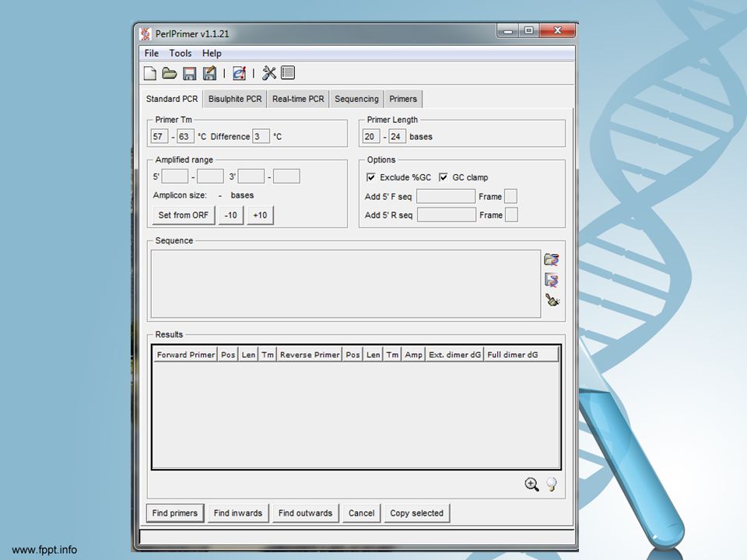Click the Ext. dimer dG column header
This screenshot has width=747, height=560.
[455, 355]
